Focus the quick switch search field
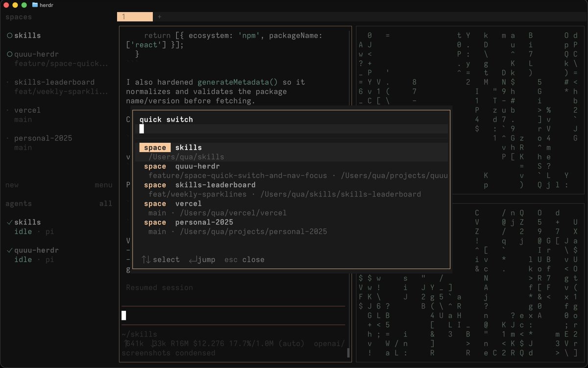This screenshot has height=368, width=588. 293,129
